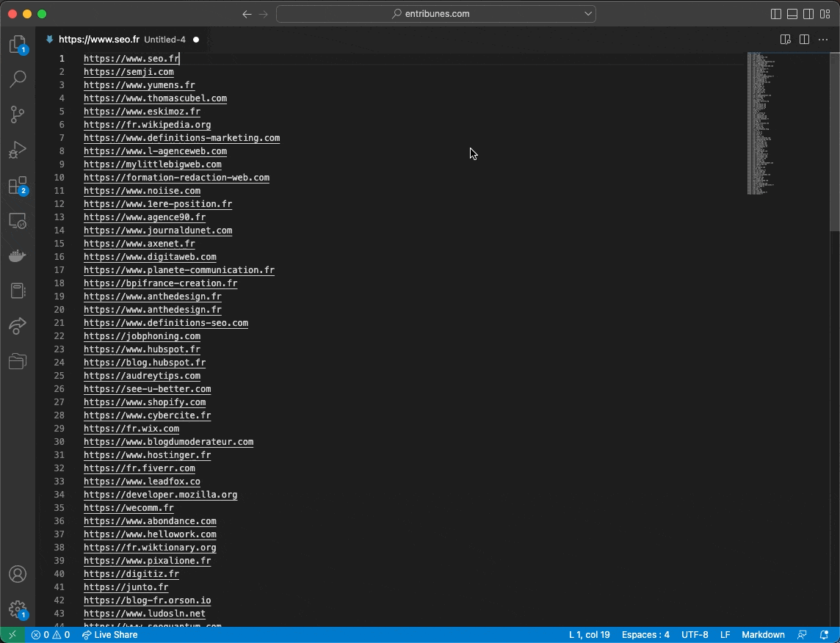Customize the layout from title bar
Image resolution: width=840 pixels, height=643 pixels.
[825, 14]
